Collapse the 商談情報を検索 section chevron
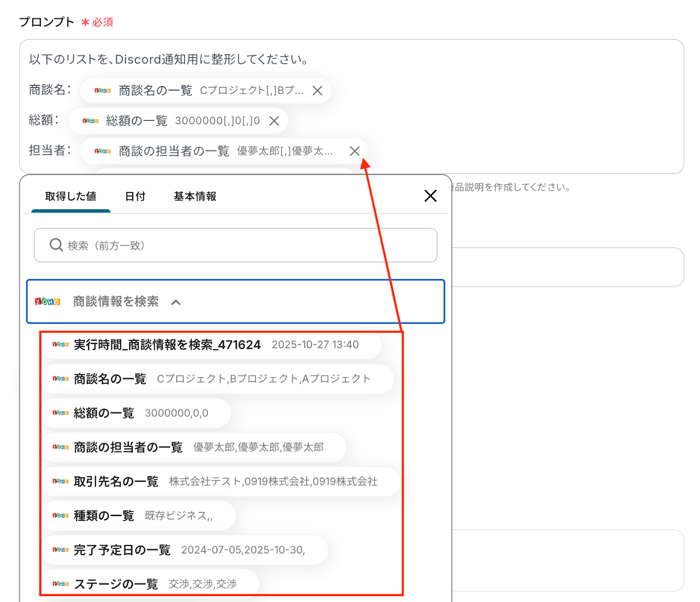The height and width of the screenshot is (602, 700). point(176,302)
